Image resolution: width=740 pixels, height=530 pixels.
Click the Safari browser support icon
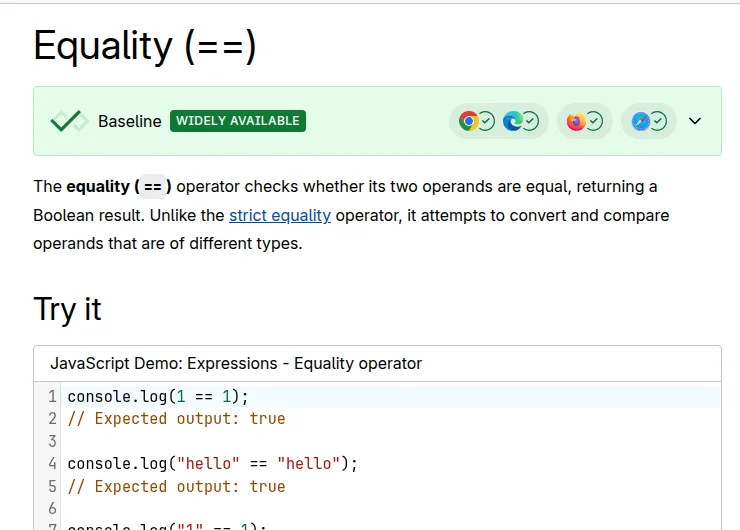click(x=641, y=121)
